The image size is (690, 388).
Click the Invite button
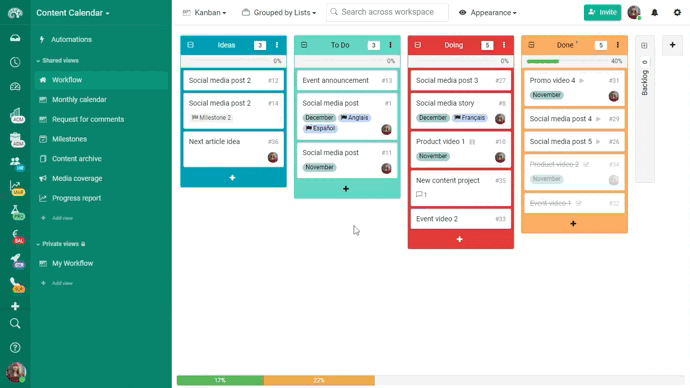[x=602, y=12]
